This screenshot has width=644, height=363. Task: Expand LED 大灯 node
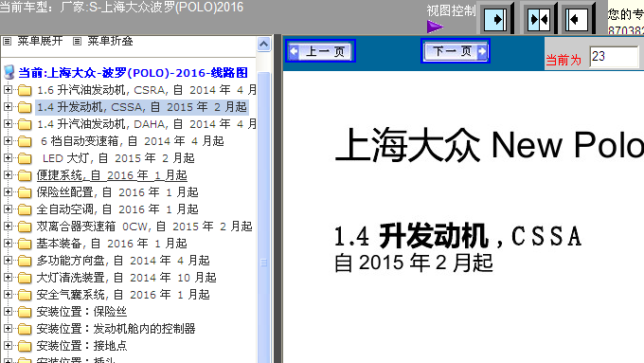[8, 157]
